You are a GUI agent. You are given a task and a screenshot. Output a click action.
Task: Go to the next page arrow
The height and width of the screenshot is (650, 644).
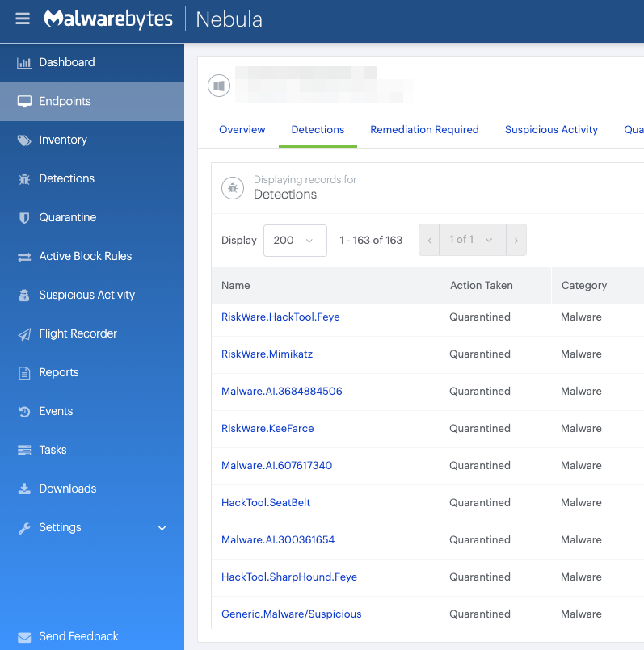(516, 240)
